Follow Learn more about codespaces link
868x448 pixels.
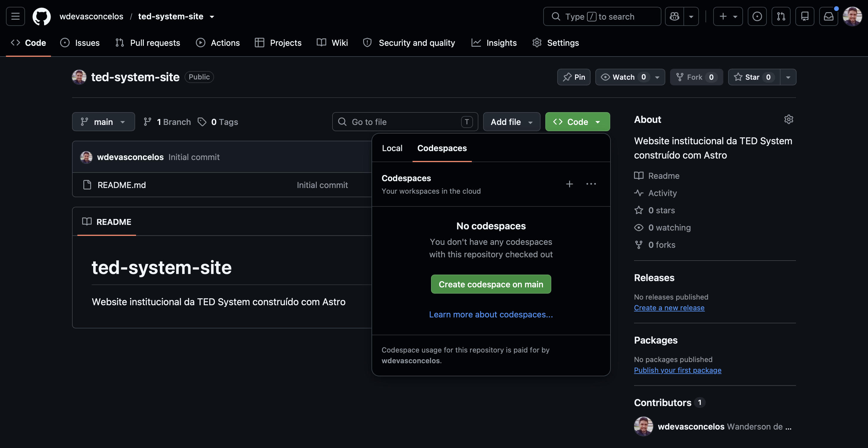coord(491,314)
